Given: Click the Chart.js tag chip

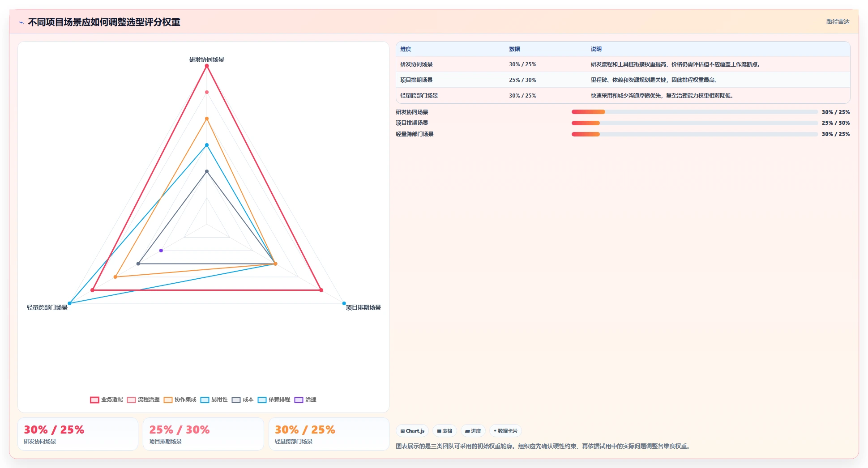Looking at the screenshot, I should (x=412, y=431).
